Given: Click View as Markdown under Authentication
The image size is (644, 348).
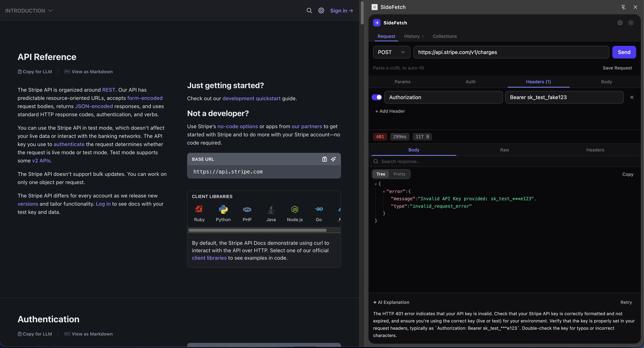Looking at the screenshot, I should (x=88, y=334).
